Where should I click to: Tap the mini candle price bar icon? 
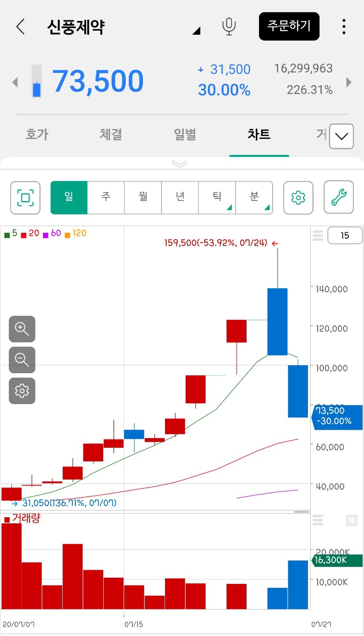tap(37, 81)
